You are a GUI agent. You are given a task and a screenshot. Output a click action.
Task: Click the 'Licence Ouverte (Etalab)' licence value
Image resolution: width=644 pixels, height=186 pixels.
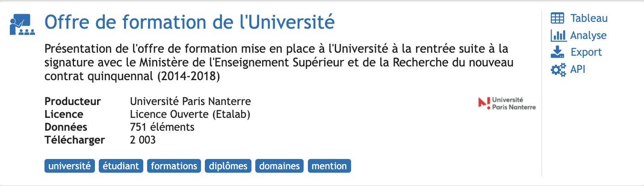190,114
